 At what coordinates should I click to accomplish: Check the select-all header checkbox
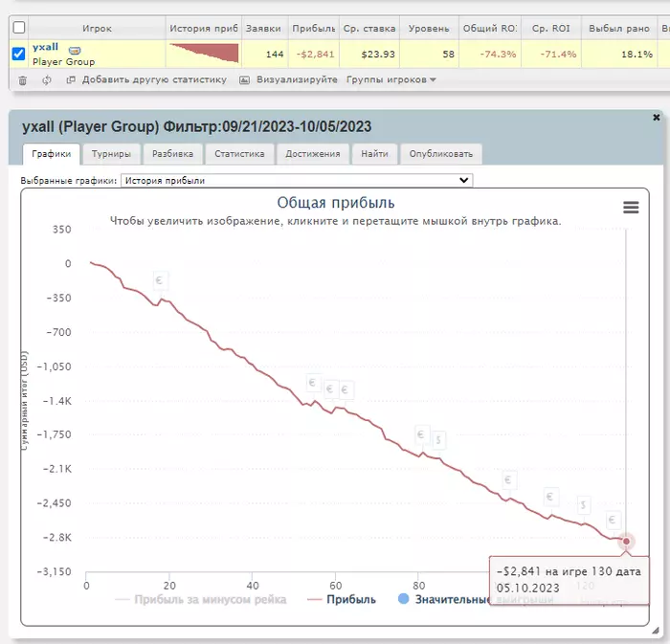tap(19, 28)
